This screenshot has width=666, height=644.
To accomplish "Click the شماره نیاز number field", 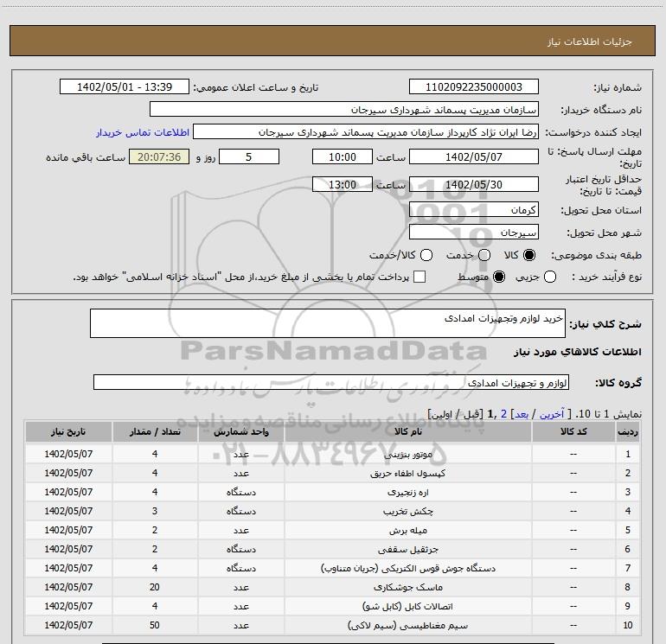I will click(474, 87).
